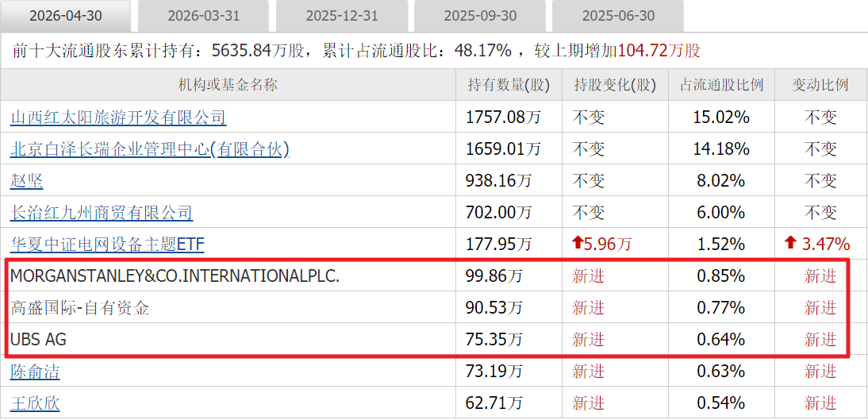Image resolution: width=868 pixels, height=420 pixels.
Task: Click red up arrow beside 3.47%
Action: [x=790, y=243]
